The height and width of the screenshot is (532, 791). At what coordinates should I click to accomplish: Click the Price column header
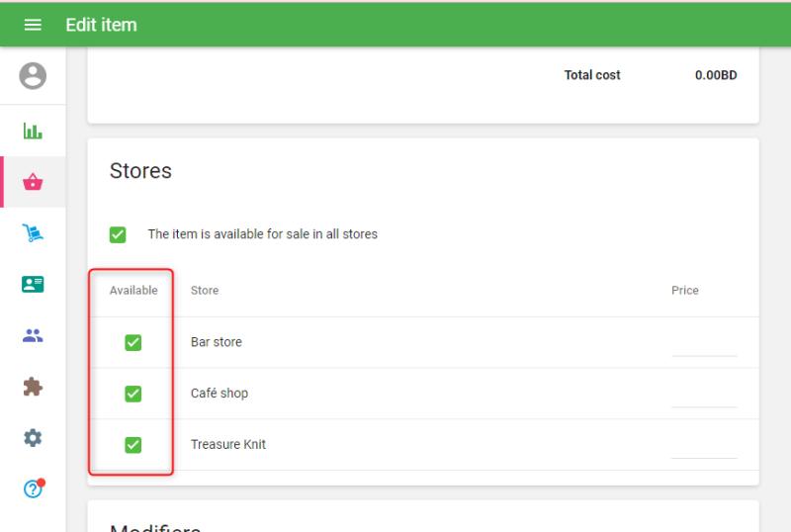685,291
